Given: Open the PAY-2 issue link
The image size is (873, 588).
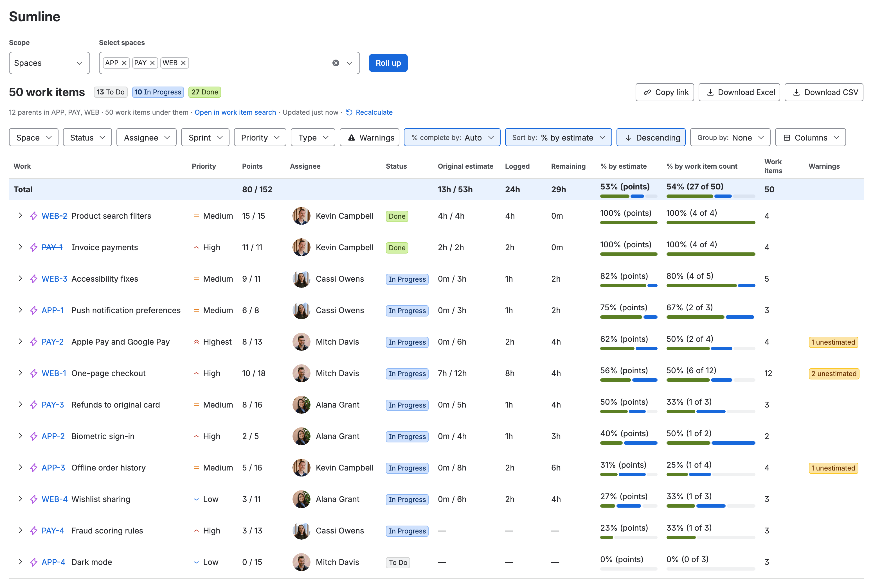Looking at the screenshot, I should tap(53, 342).
